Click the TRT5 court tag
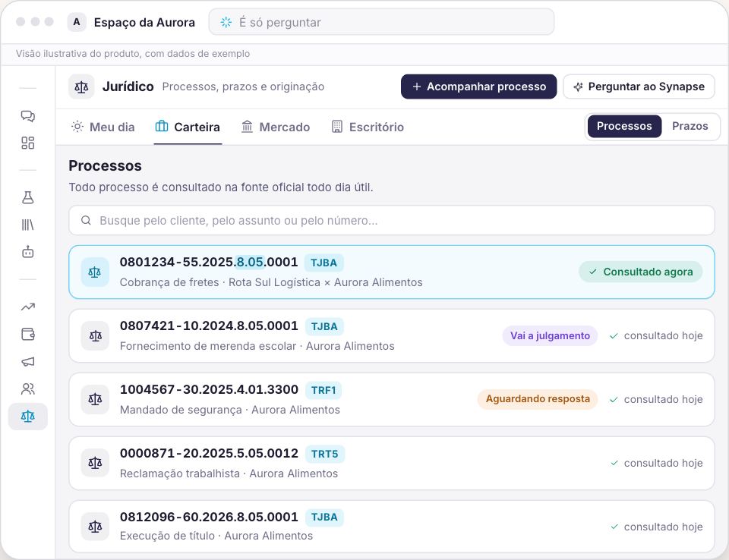 [x=325, y=454]
